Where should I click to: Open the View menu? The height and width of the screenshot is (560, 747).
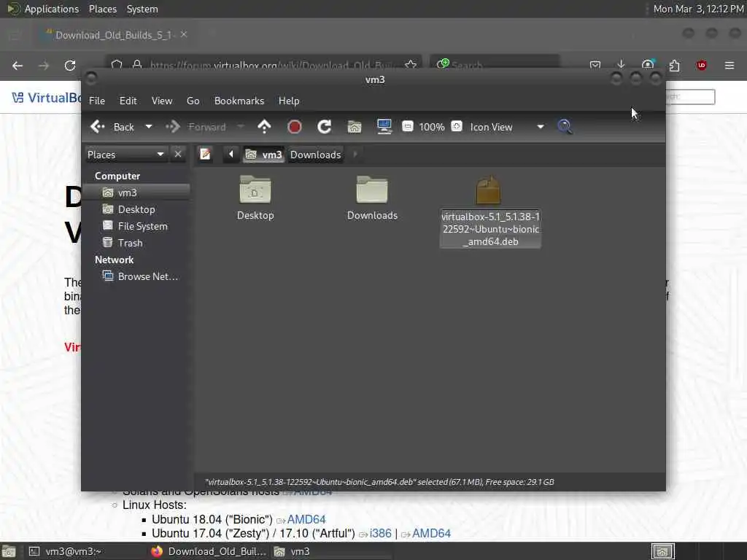162,101
